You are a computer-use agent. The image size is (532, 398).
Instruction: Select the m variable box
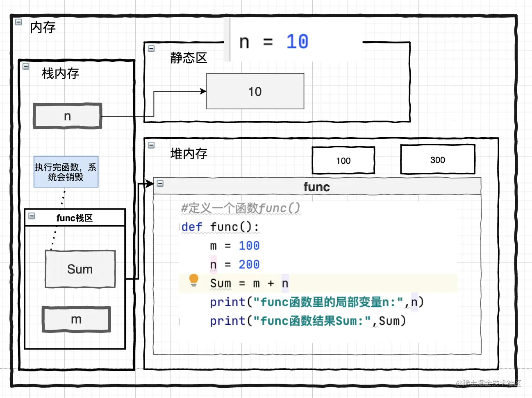click(x=76, y=319)
